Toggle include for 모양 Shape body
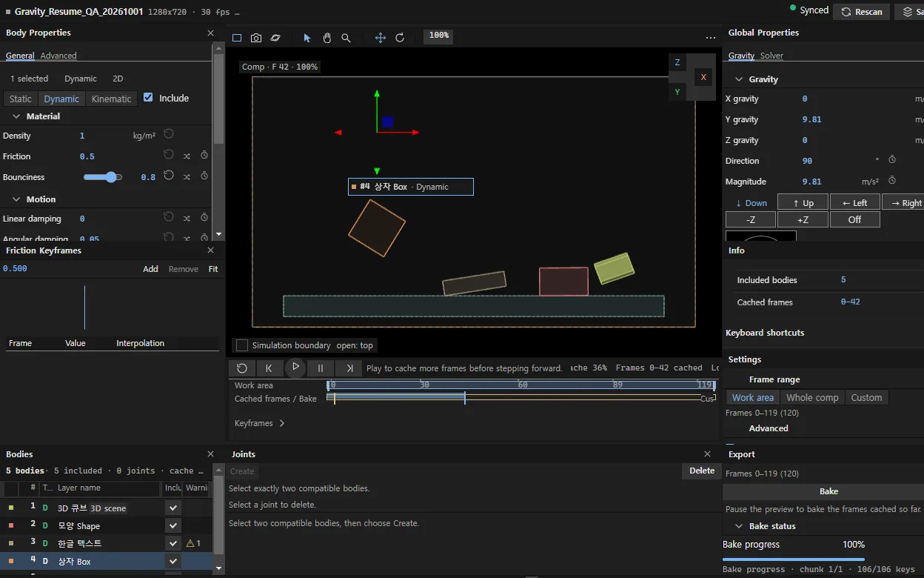Screen dimensions: 924x578 (x=173, y=525)
